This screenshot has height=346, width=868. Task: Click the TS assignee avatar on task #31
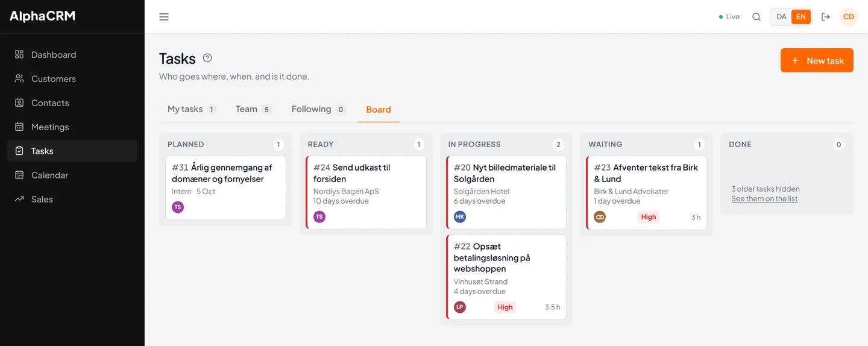[178, 207]
